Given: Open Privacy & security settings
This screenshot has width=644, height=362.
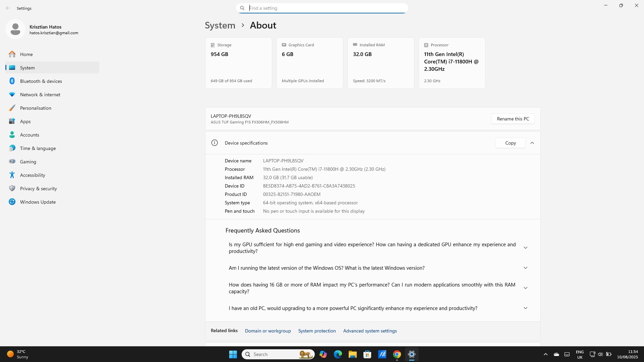Looking at the screenshot, I should (52, 189).
